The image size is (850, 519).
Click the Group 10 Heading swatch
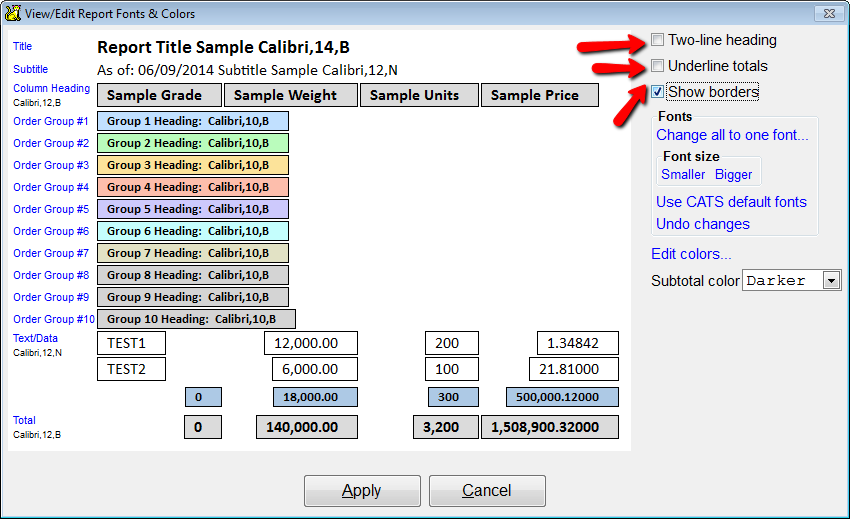click(196, 319)
